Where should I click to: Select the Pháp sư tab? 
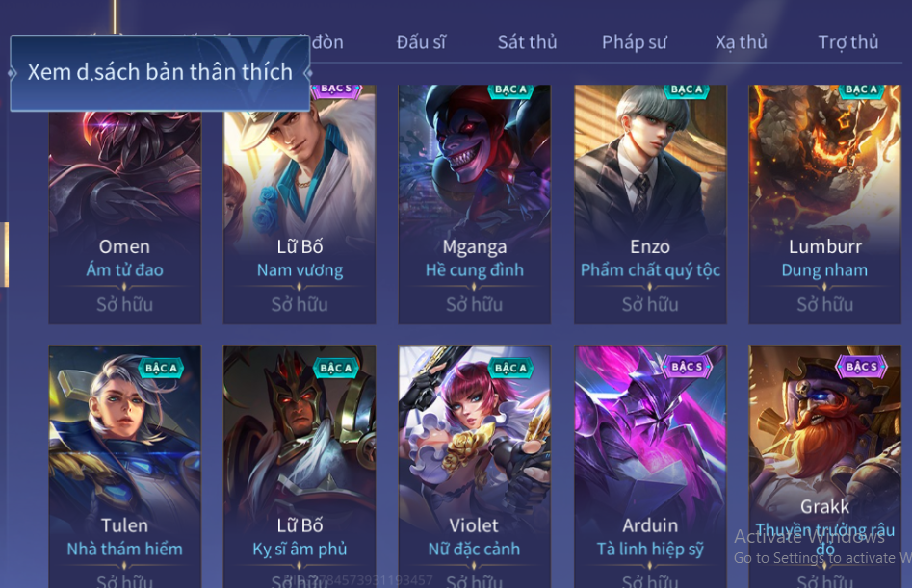click(634, 42)
